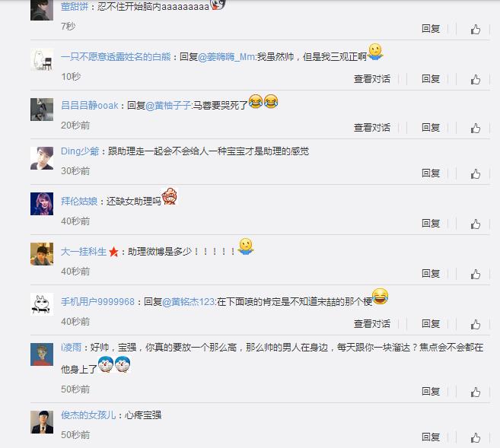This screenshot has width=500, height=448.
Task: Like the comment by 一只不愿意透露姓名的白熊
Action: (476, 79)
